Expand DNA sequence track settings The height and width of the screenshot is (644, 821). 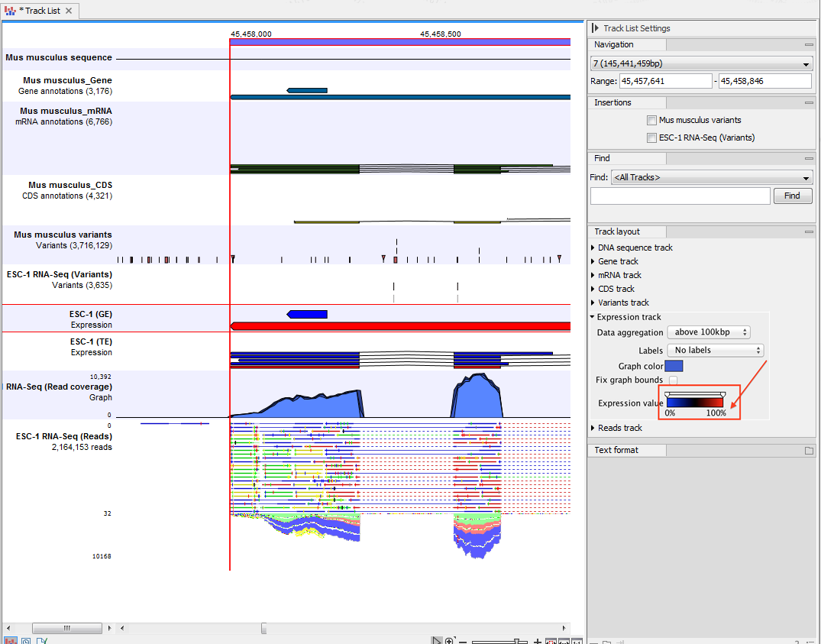point(593,248)
